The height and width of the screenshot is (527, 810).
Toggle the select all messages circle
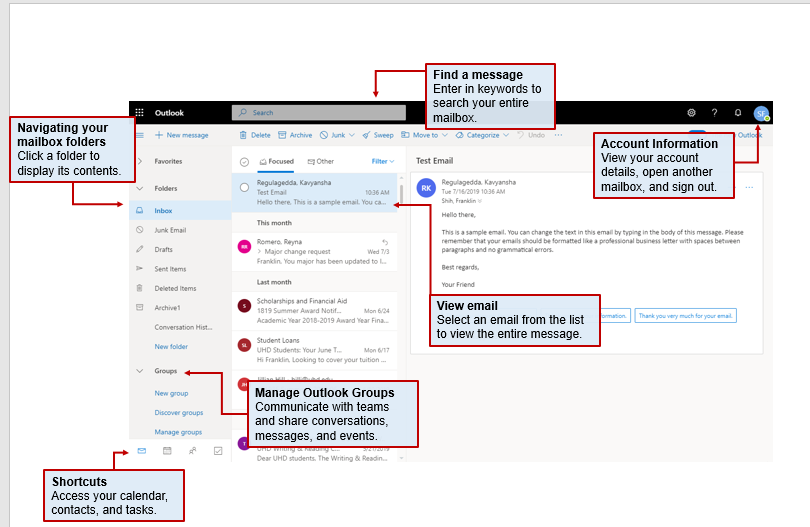pyautogui.click(x=244, y=162)
